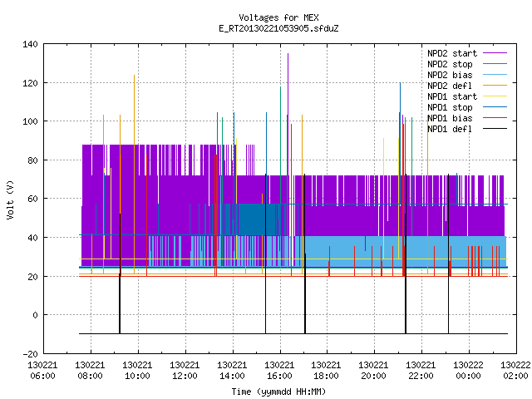The height and width of the screenshot is (399, 532).
Task: Click the y-axis tick label 60
Action: (x=32, y=199)
